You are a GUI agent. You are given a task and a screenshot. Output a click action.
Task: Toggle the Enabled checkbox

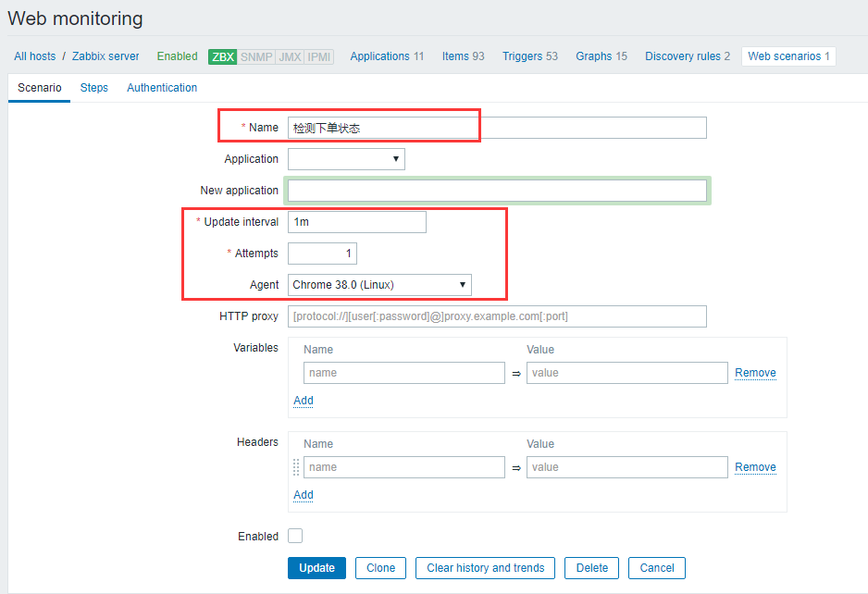[295, 536]
